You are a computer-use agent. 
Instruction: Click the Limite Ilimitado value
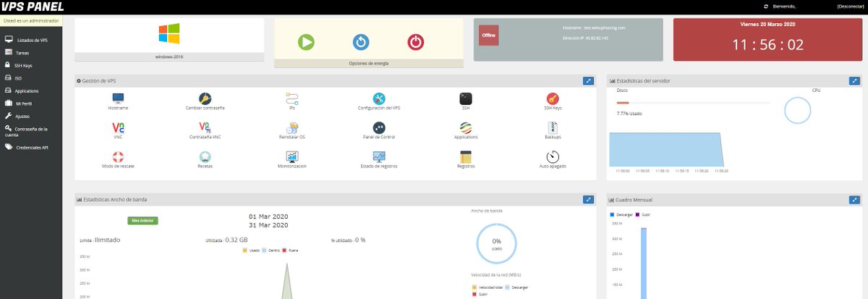(x=100, y=240)
